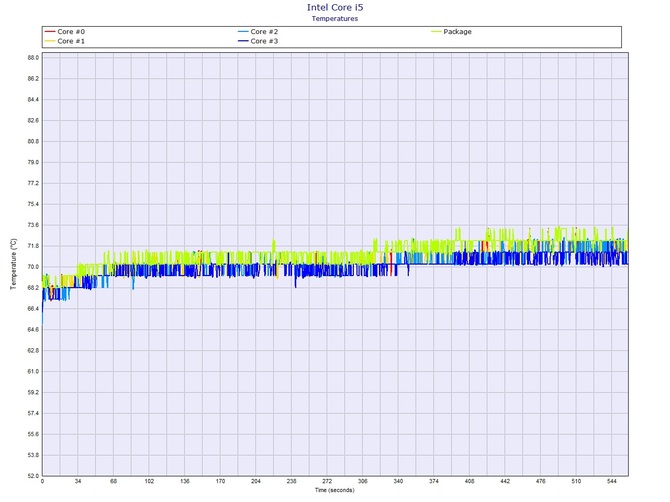Click the 272 tick on the time axis
Image resolution: width=670 pixels, height=502 pixels.
click(x=327, y=481)
